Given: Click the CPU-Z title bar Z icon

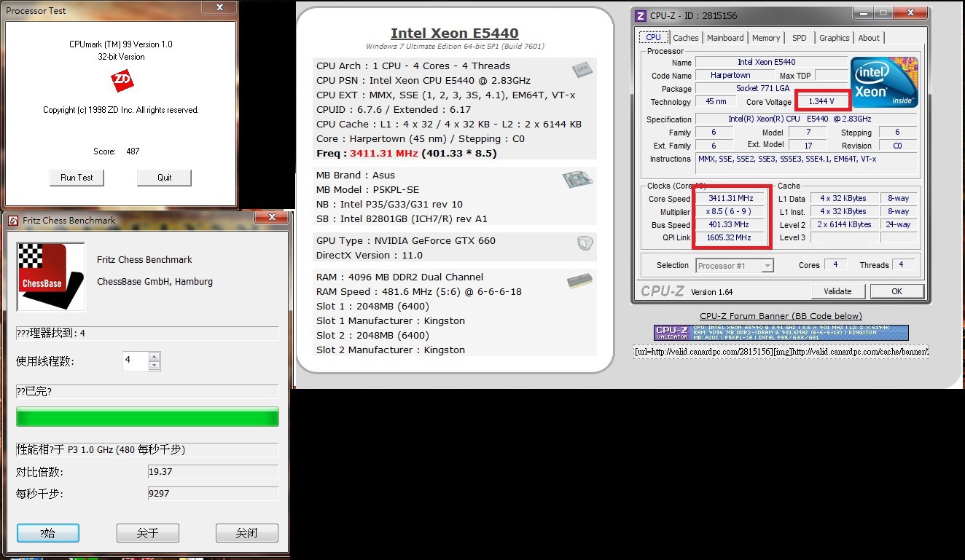Looking at the screenshot, I should [641, 15].
